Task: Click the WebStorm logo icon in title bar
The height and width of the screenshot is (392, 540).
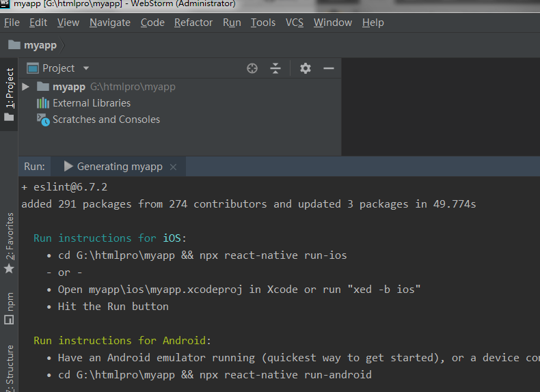Action: (x=5, y=3)
